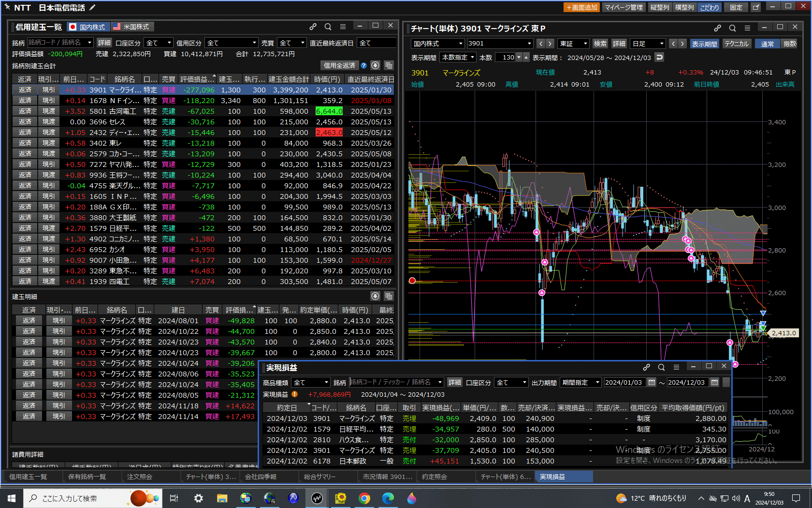Click 検索 button in chart toolbar

(x=600, y=44)
